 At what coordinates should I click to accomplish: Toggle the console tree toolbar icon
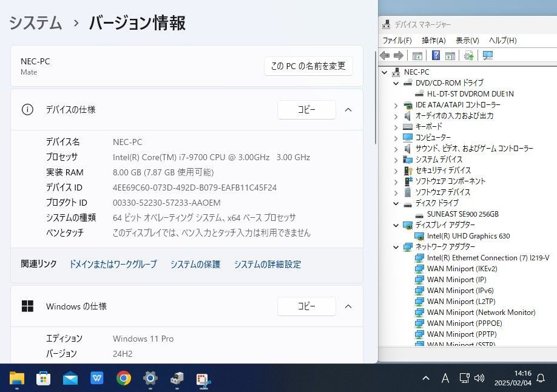point(417,55)
